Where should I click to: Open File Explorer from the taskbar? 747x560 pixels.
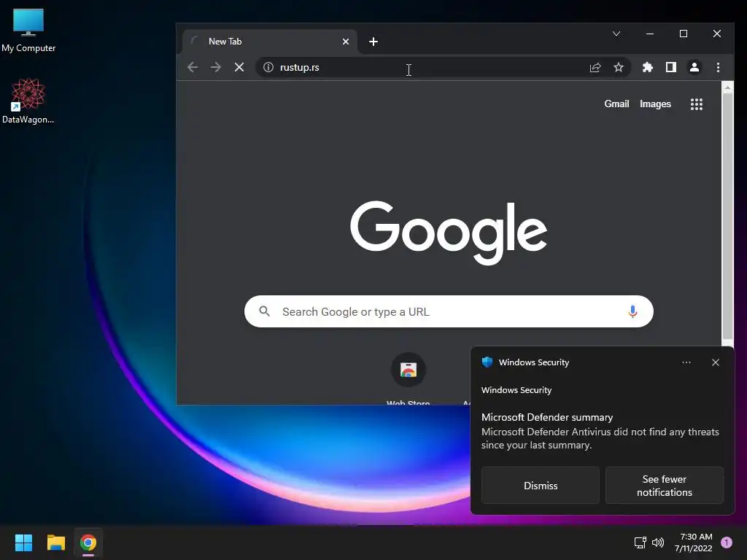55,542
